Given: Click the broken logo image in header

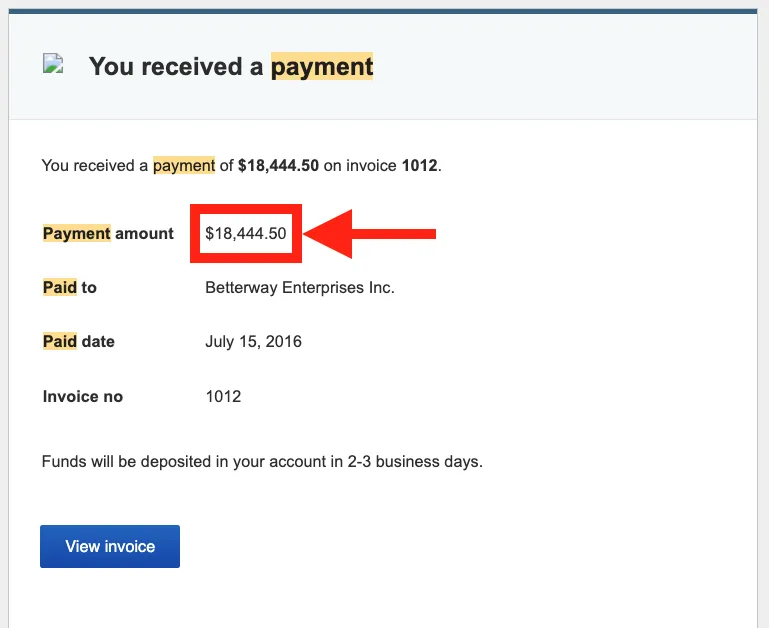Looking at the screenshot, I should (53, 63).
